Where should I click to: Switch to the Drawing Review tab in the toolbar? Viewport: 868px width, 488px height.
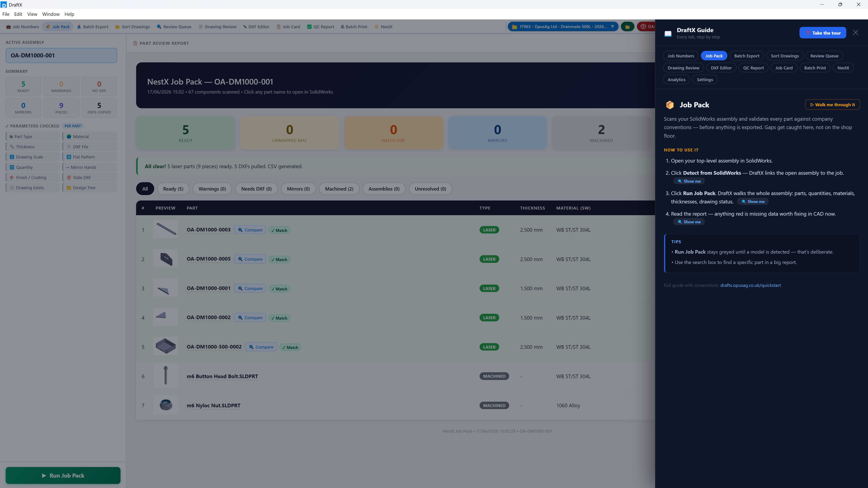click(x=218, y=27)
